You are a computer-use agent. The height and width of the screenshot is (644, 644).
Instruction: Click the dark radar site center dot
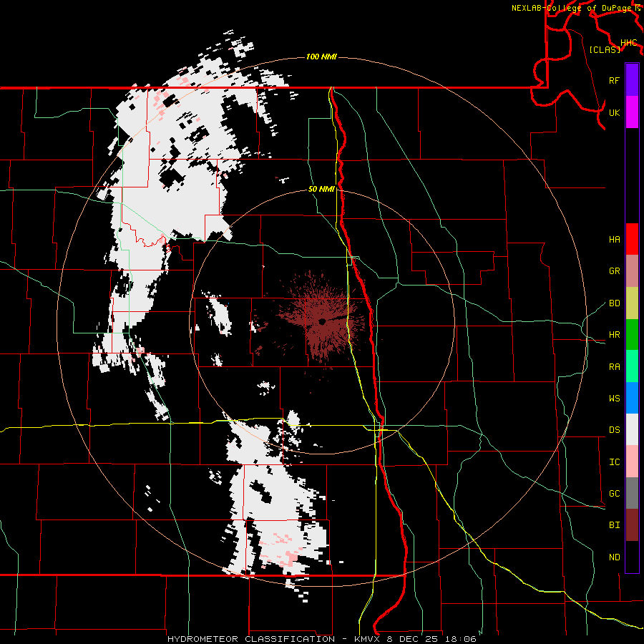coord(321,321)
